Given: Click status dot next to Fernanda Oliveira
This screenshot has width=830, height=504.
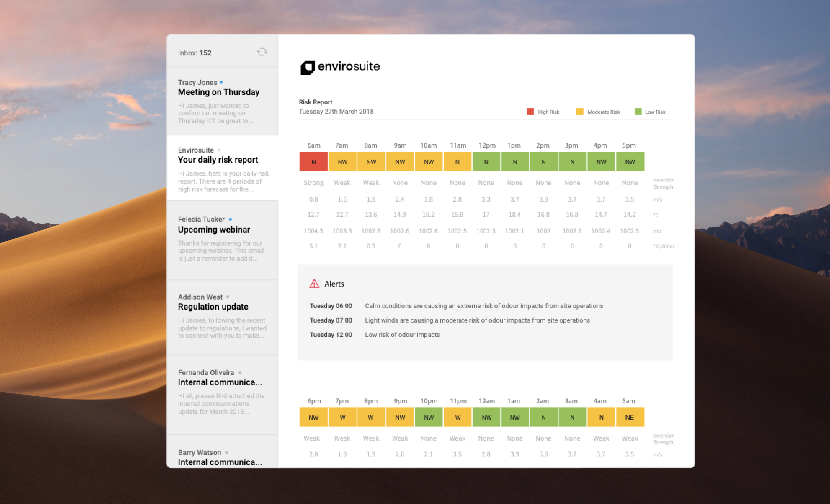Looking at the screenshot, I should point(240,372).
